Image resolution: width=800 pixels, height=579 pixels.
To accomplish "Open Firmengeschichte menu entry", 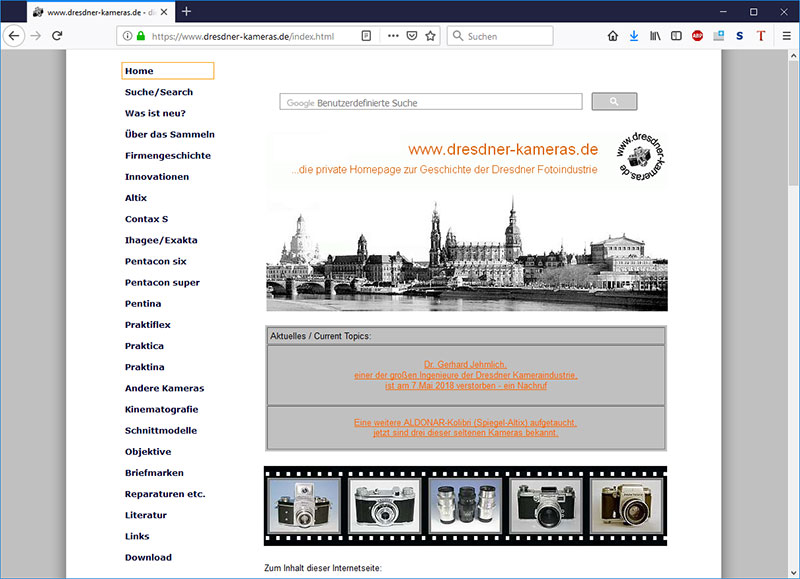I will (167, 156).
